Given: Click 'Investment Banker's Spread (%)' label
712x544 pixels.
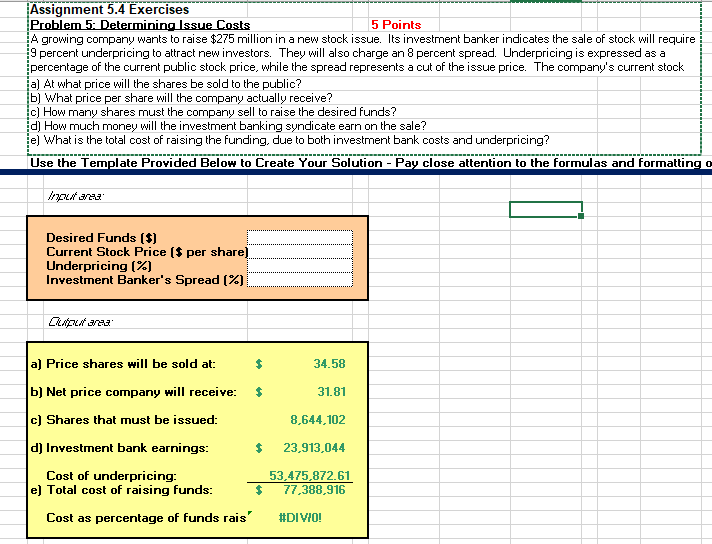Looking at the screenshot, I should point(145,280).
